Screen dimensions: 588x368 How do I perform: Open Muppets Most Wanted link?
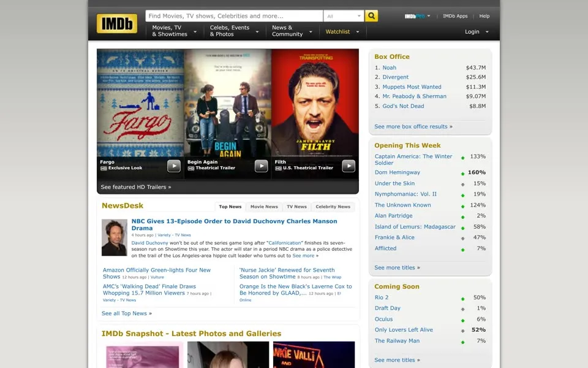point(412,86)
